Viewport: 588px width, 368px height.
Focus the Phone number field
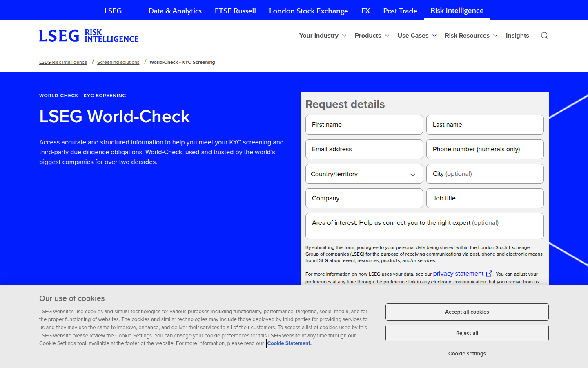click(485, 149)
